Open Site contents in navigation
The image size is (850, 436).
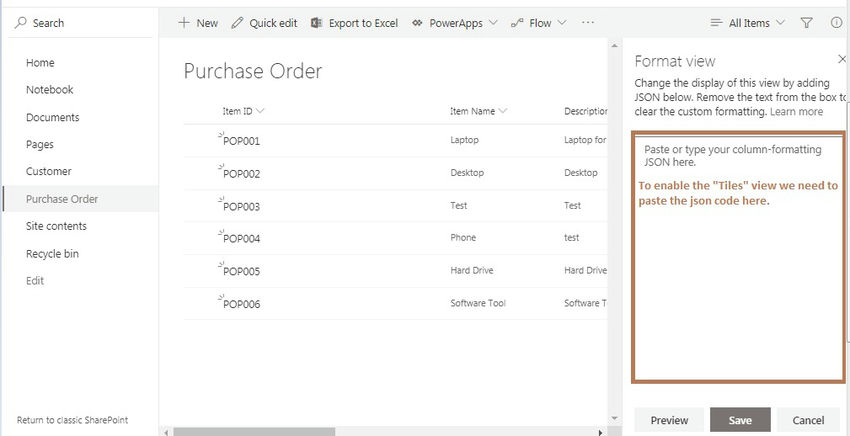click(56, 226)
